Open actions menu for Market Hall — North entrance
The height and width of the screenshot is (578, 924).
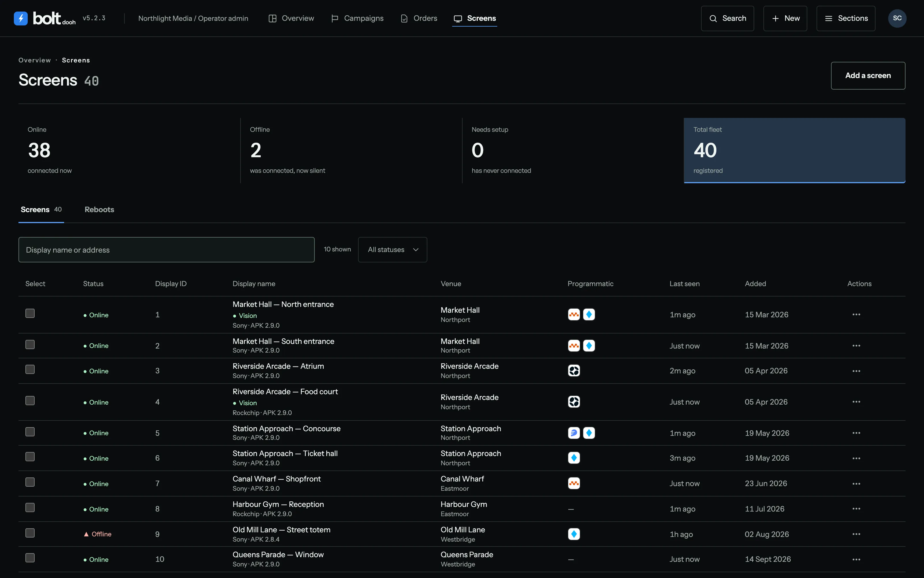(x=856, y=315)
